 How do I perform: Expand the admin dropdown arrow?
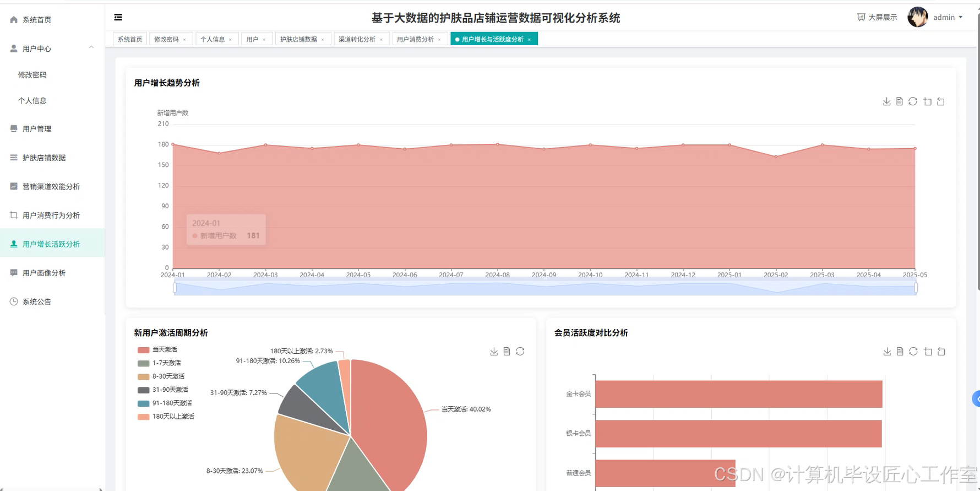tap(961, 18)
